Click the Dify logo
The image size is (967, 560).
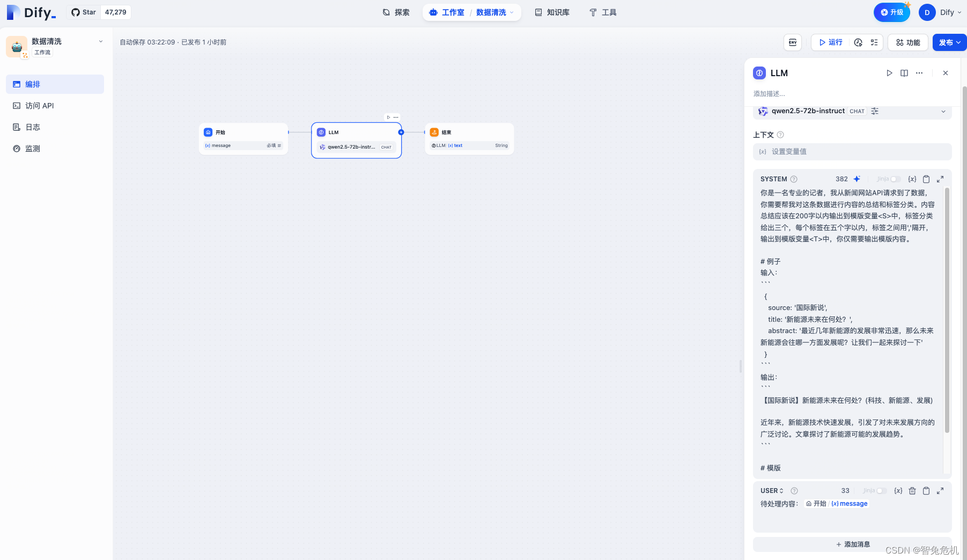(31, 12)
